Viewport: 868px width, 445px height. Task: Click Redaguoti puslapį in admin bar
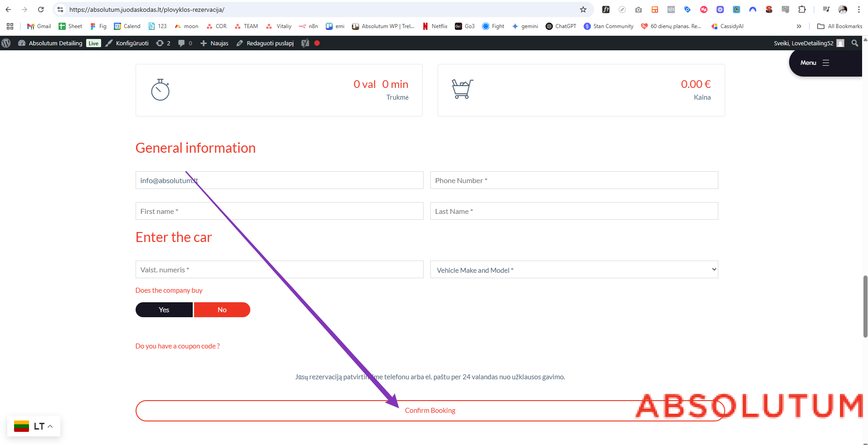click(265, 43)
